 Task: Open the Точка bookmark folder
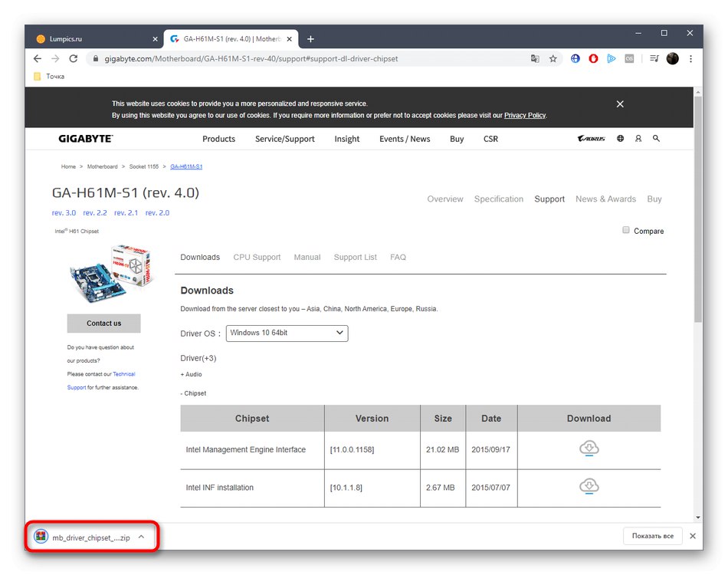pos(49,76)
